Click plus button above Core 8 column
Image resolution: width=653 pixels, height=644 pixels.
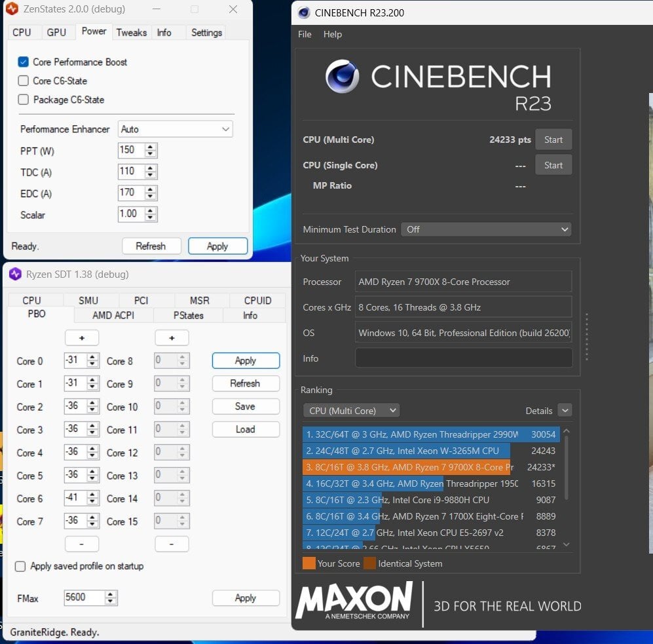172,338
